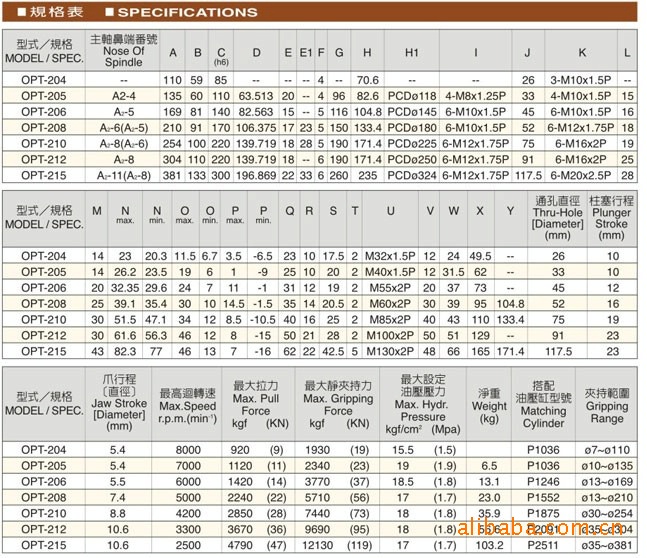Click the SPECIFICATIONS title heading
Viewport: 647px width, 558px height.
(188, 12)
